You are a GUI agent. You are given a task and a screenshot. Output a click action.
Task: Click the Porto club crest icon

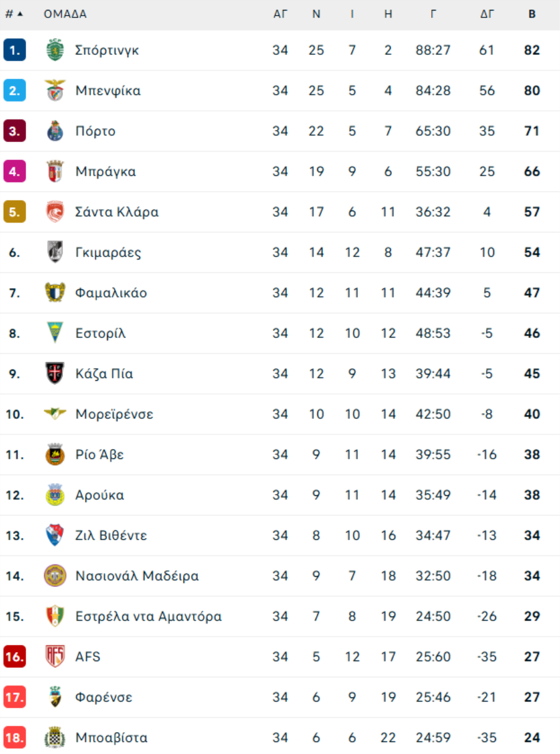pos(55,131)
